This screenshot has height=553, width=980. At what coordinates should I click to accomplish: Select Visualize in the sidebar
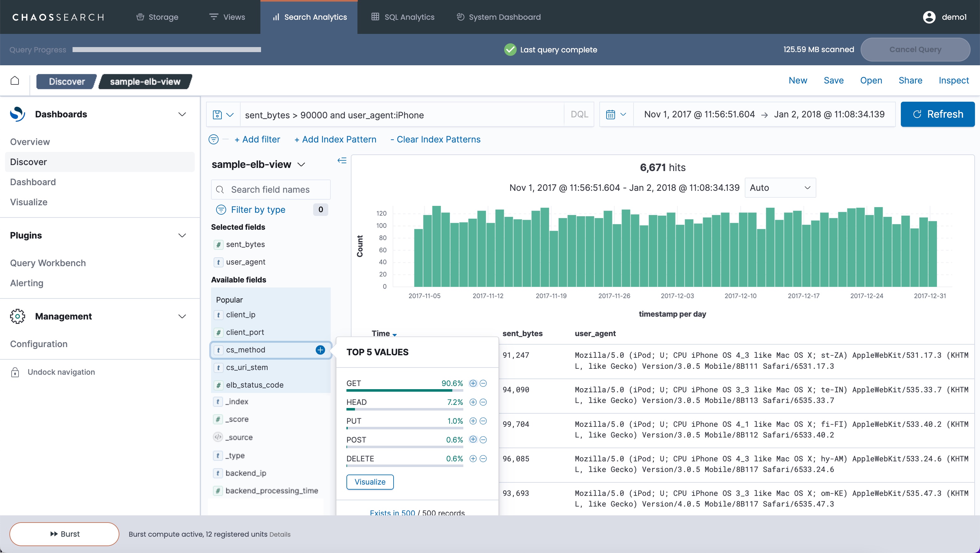click(x=29, y=202)
